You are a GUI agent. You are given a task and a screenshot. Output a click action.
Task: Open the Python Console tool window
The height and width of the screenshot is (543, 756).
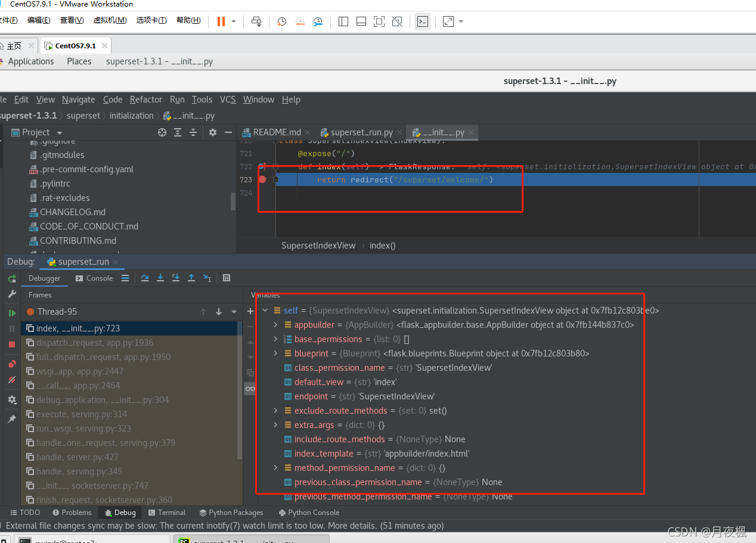pos(309,513)
